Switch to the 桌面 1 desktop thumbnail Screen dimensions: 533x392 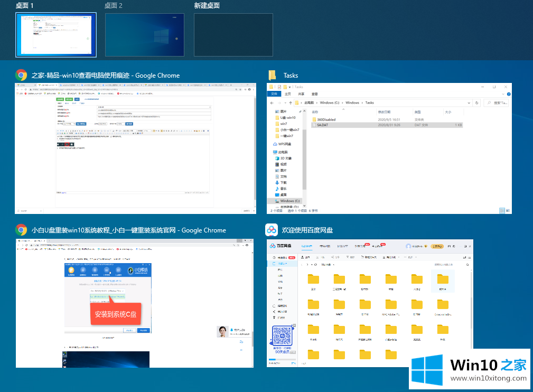[x=56, y=35]
